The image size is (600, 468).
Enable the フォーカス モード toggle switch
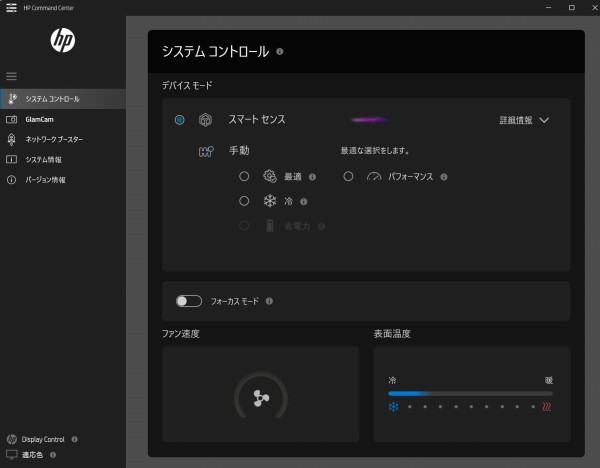[x=189, y=301]
